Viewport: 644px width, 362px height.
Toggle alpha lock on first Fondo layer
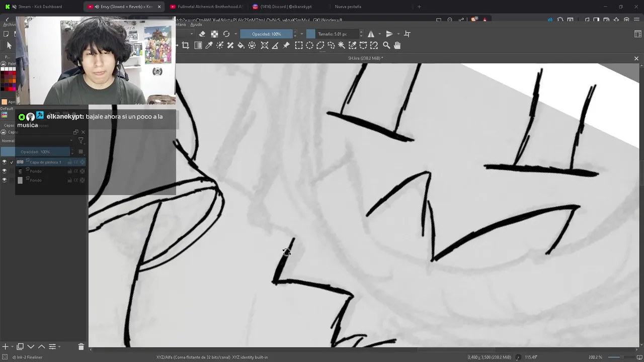[x=82, y=171]
